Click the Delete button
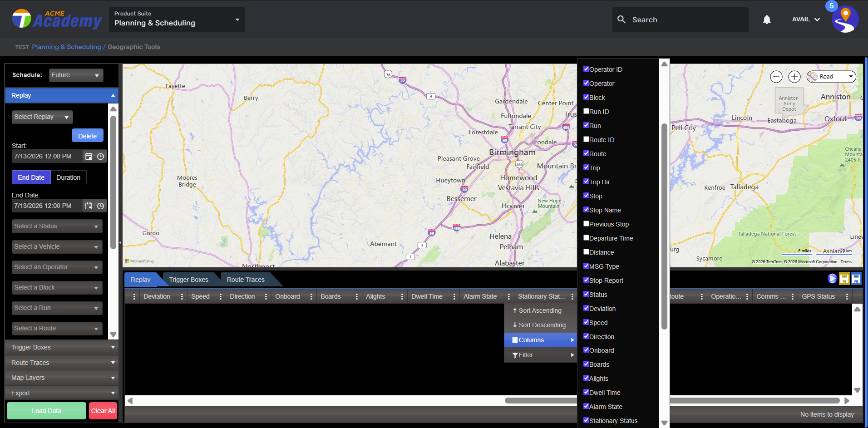Viewport: 868px width, 428px height. [88, 136]
